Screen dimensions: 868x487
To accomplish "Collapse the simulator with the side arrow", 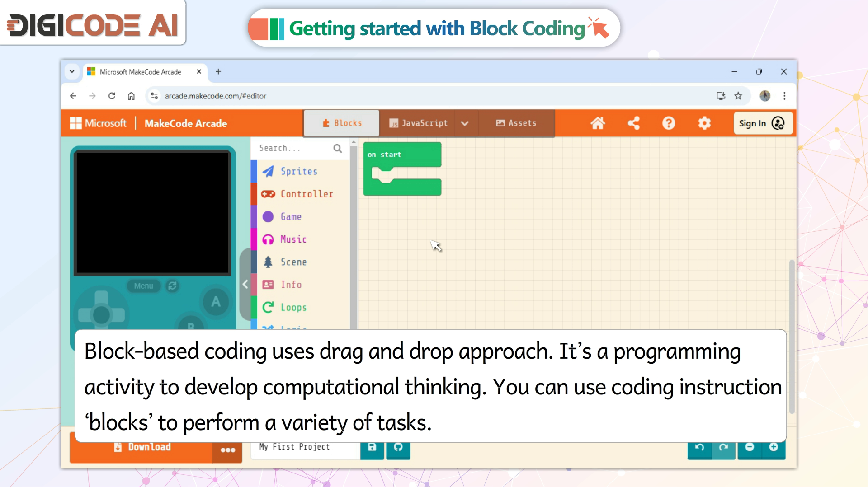I will click(245, 284).
